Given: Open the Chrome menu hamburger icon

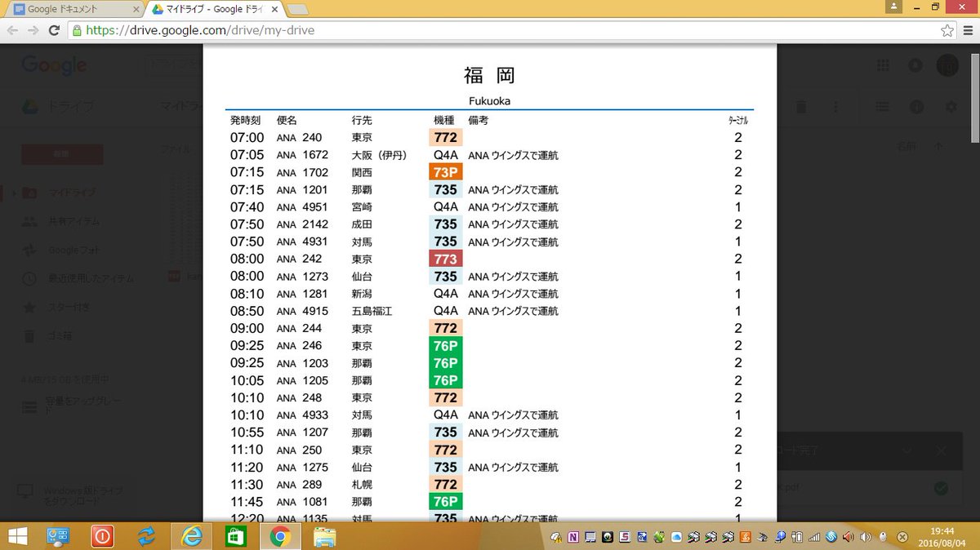Looking at the screenshot, I should (x=967, y=31).
